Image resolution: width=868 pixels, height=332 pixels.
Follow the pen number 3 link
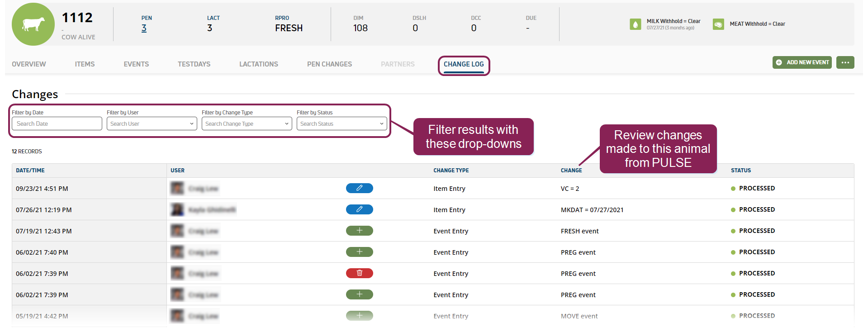coord(144,28)
